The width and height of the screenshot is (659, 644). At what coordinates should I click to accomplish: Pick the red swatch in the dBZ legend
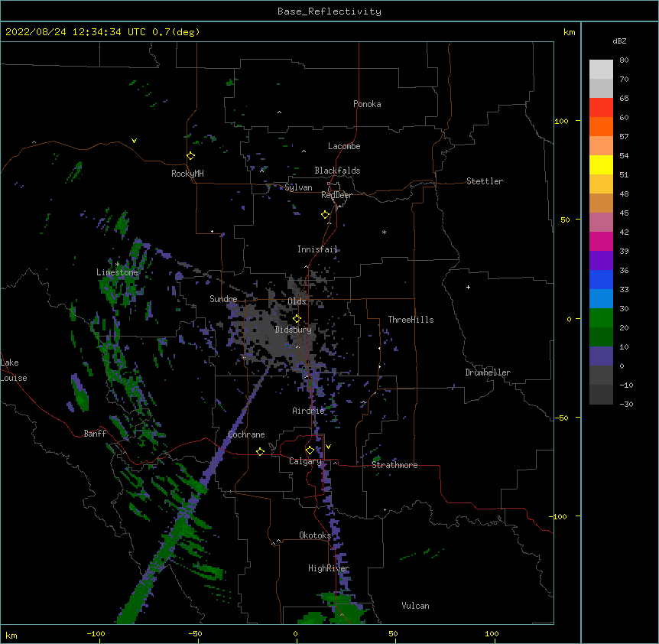(x=601, y=107)
